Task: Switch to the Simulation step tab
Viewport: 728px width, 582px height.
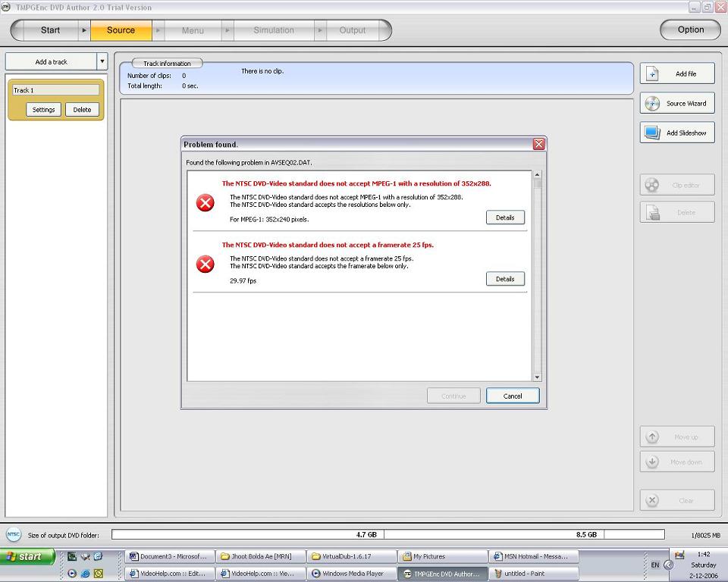Action: (x=274, y=30)
